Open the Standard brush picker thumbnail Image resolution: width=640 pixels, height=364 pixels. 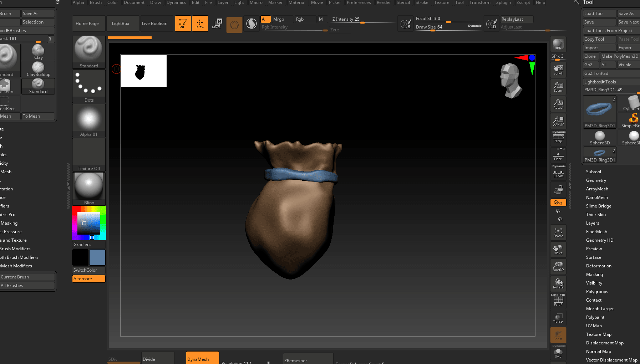[x=89, y=52]
